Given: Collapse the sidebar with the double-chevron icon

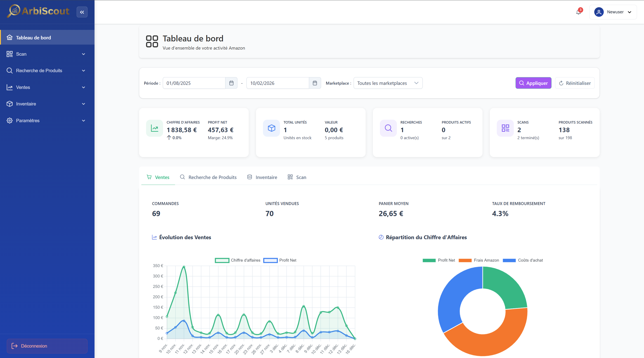Looking at the screenshot, I should point(82,12).
